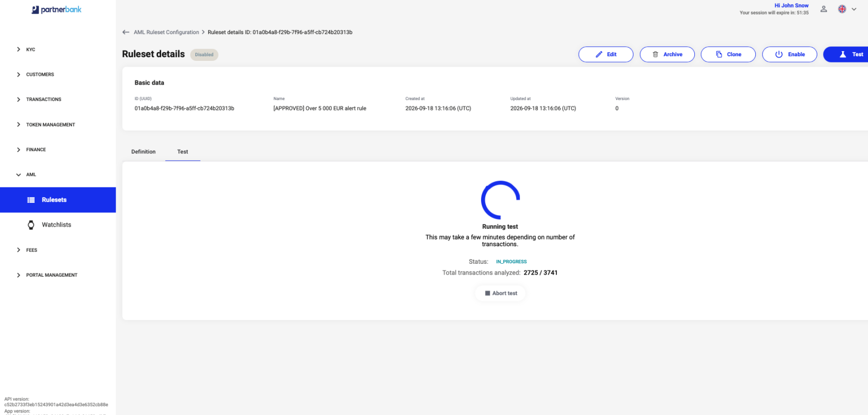This screenshot has width=868, height=415.
Task: Follow the AML Ruleset Configuration breadcrumb
Action: pyautogui.click(x=166, y=32)
